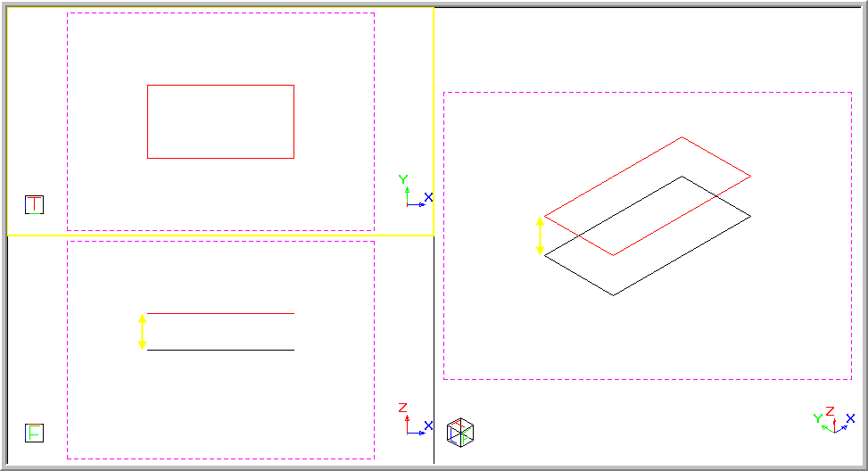This screenshot has height=471, width=868.
Task: Select the magenta dashed boundary in isometric viewport
Action: pos(647,92)
